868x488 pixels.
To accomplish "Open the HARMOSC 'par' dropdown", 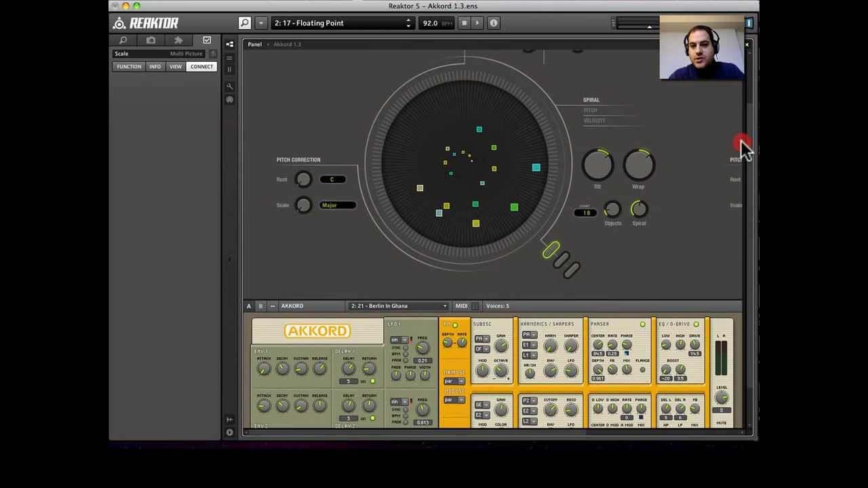I will point(454,381).
